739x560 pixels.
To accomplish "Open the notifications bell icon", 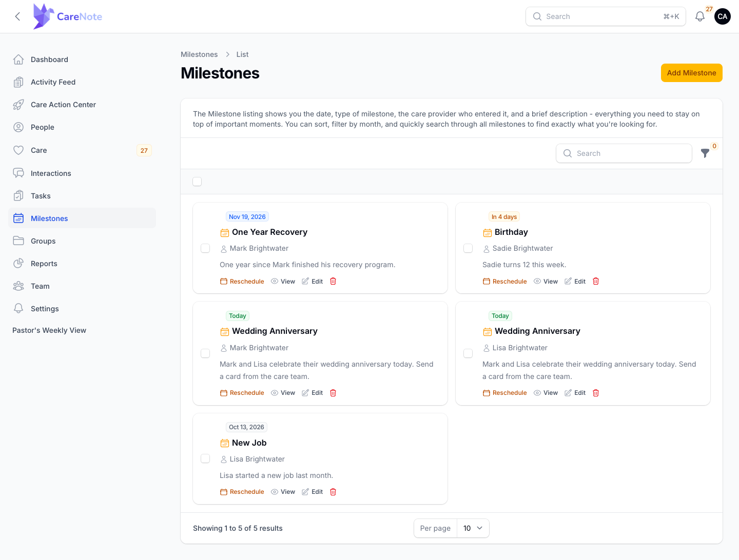I will 700,16.
